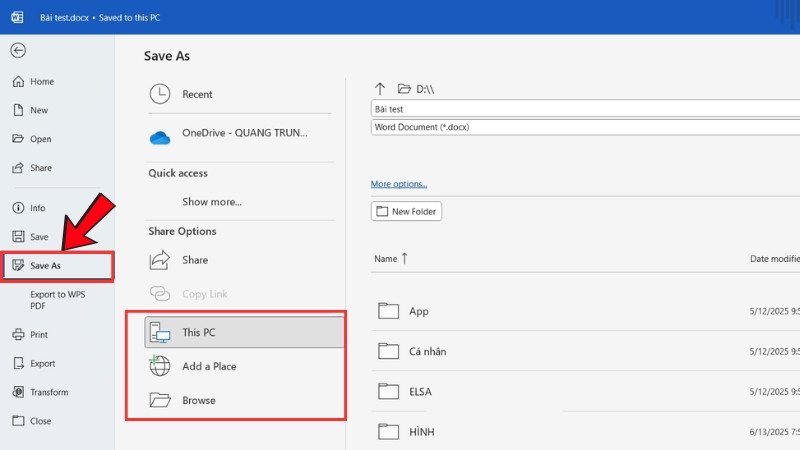Screen dimensions: 800x450
Task: Click the globe icon for Add a Place
Action: (160, 366)
